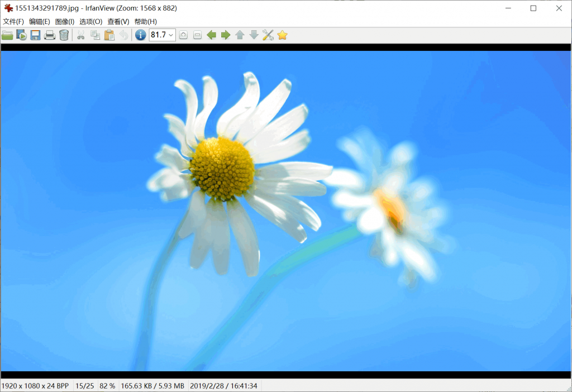Minimize the IrfanView window
Screen dimensions: 572x392
pyautogui.click(x=508, y=8)
